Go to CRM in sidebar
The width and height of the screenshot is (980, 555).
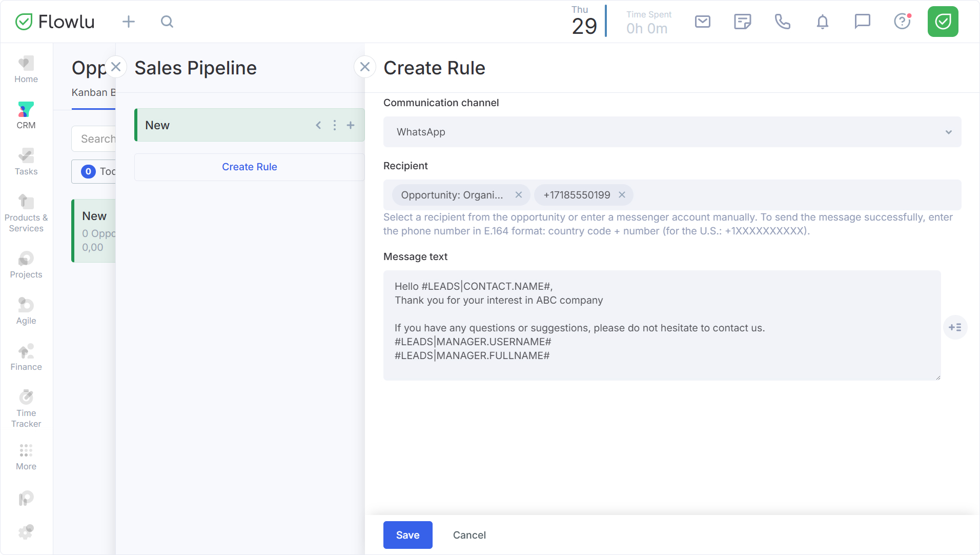coord(26,115)
